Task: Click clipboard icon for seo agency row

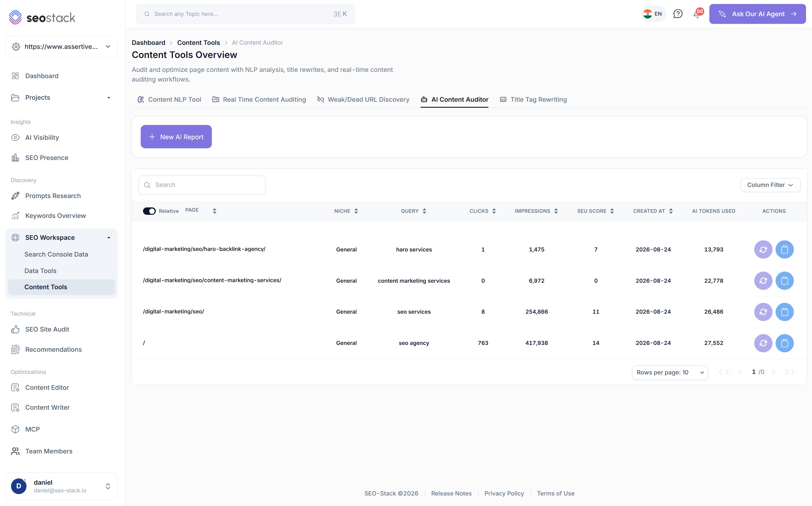Action: coord(784,343)
